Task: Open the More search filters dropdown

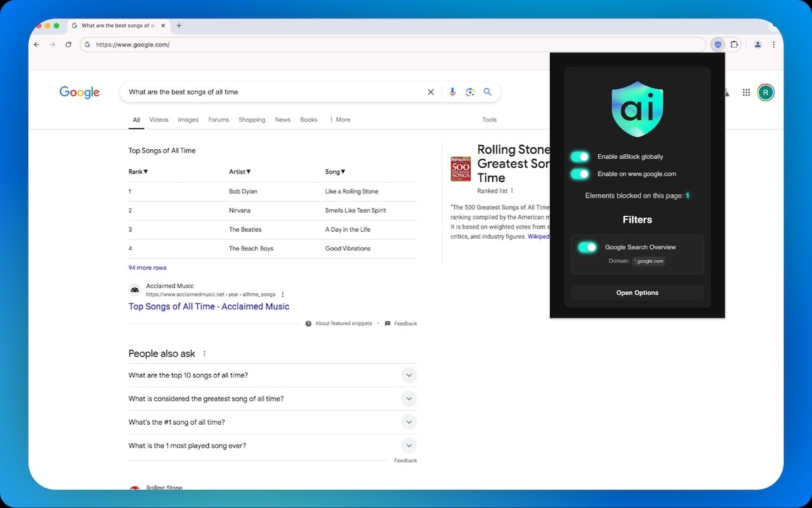Action: point(340,119)
